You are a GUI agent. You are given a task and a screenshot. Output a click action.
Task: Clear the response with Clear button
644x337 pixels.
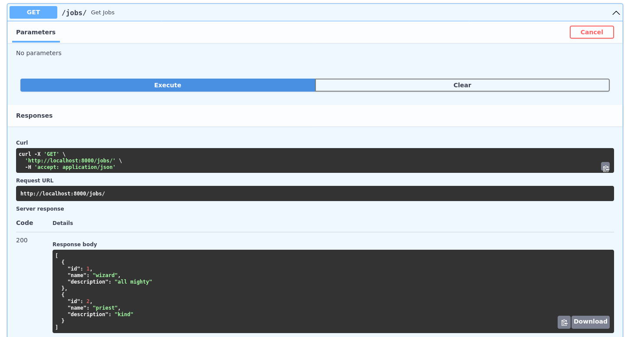(x=462, y=85)
